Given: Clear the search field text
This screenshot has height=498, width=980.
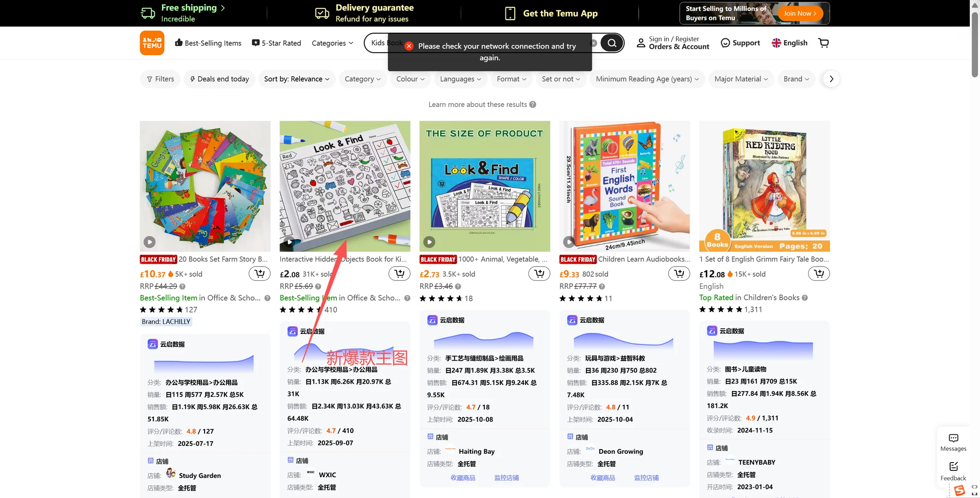Looking at the screenshot, I should click(593, 43).
